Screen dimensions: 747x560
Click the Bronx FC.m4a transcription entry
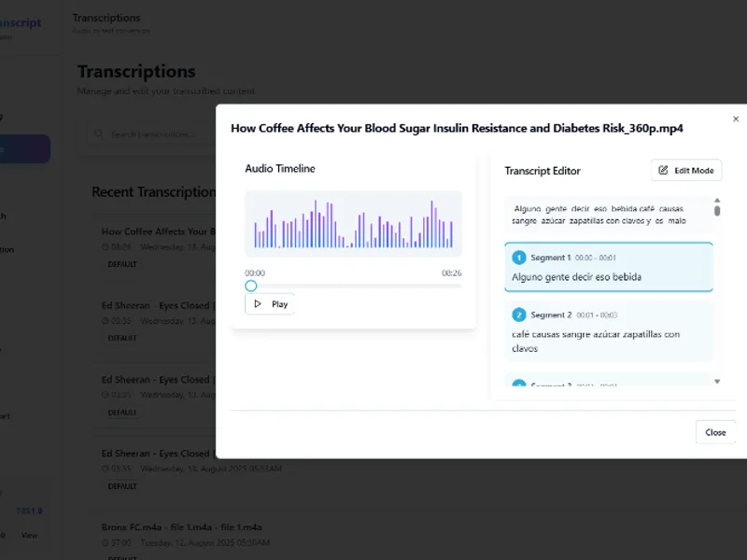(181, 527)
